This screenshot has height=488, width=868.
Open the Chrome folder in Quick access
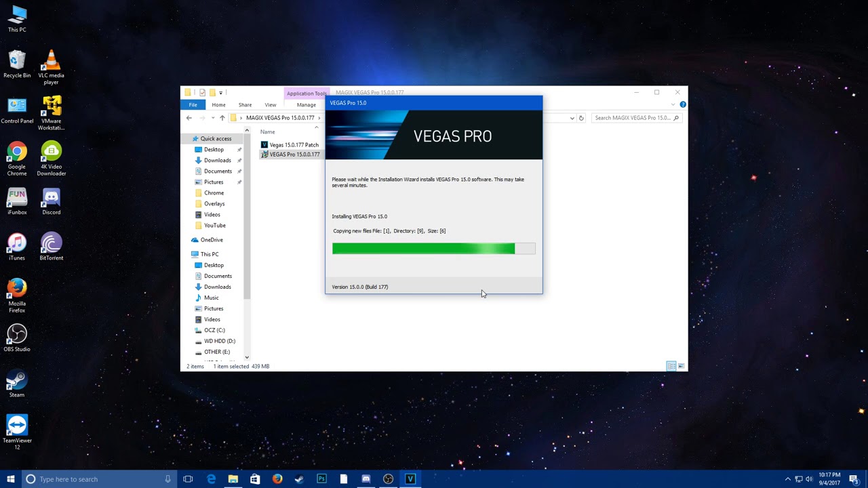(x=214, y=192)
